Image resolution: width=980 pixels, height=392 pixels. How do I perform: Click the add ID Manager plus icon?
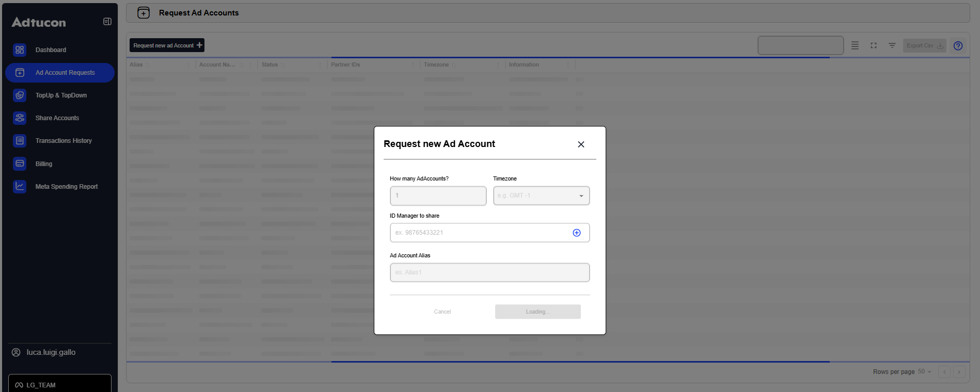(x=577, y=233)
